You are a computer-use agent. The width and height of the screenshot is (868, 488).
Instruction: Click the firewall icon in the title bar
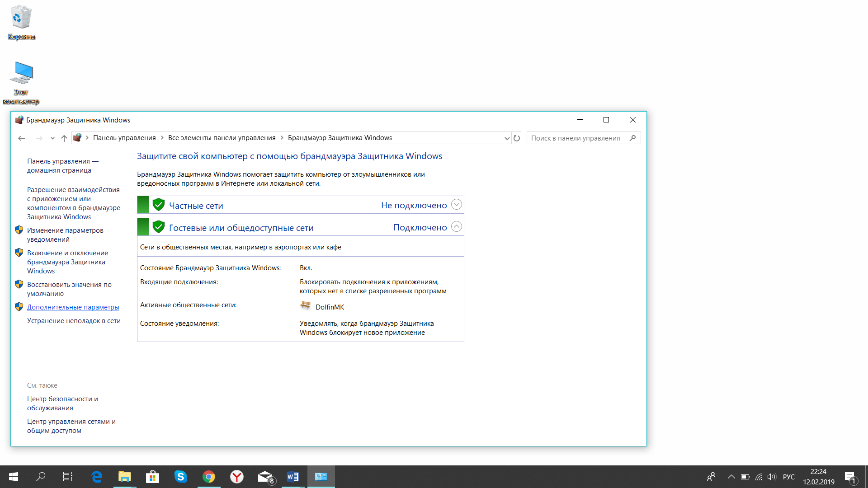(19, 120)
